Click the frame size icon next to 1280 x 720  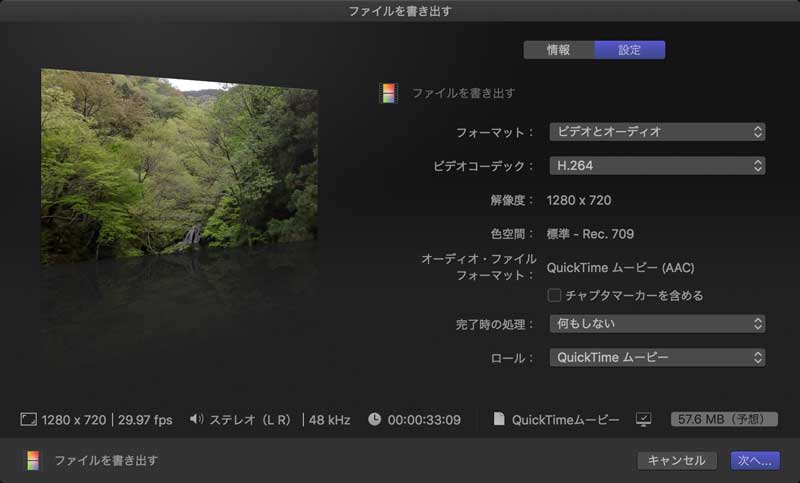28,420
